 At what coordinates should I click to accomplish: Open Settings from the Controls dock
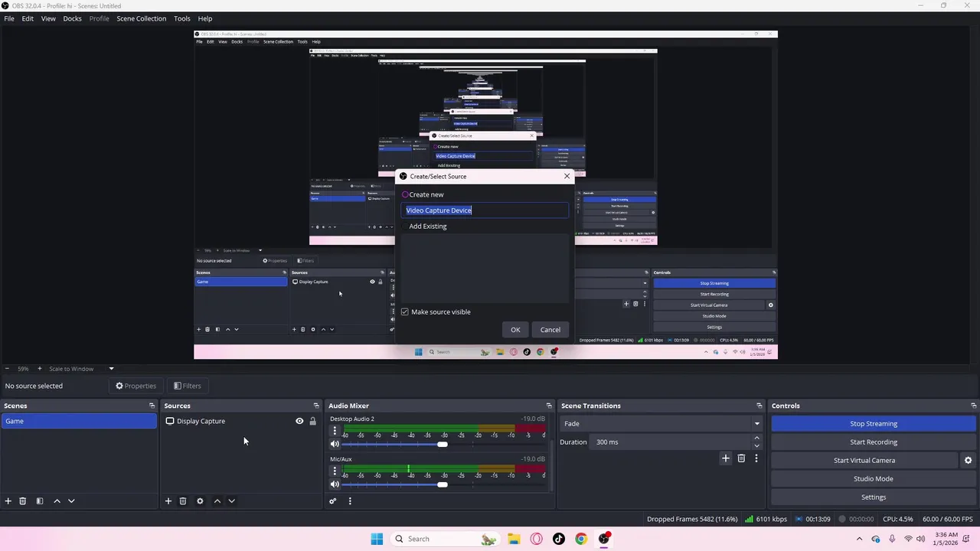point(874,497)
